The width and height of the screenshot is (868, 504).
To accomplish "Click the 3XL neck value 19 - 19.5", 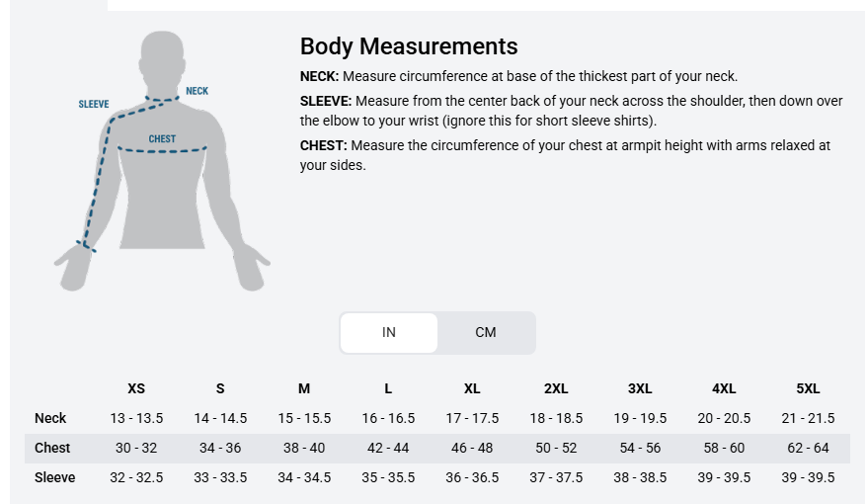I will coord(640,418).
